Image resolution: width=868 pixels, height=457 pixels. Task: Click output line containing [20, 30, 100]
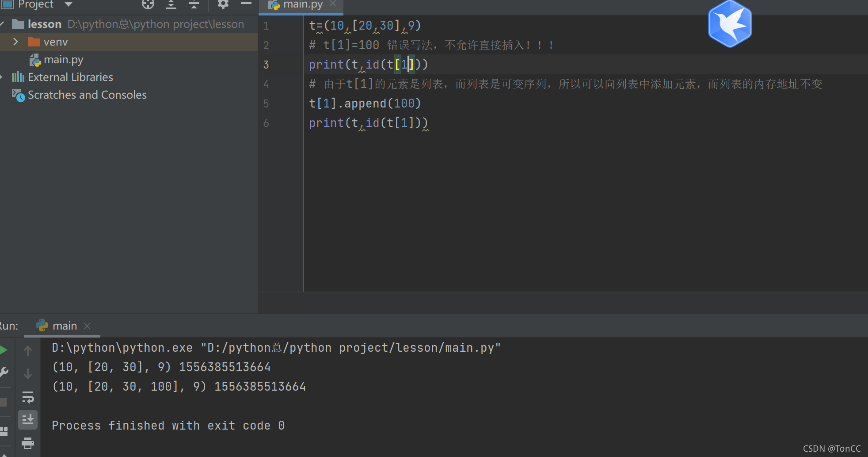click(x=179, y=387)
